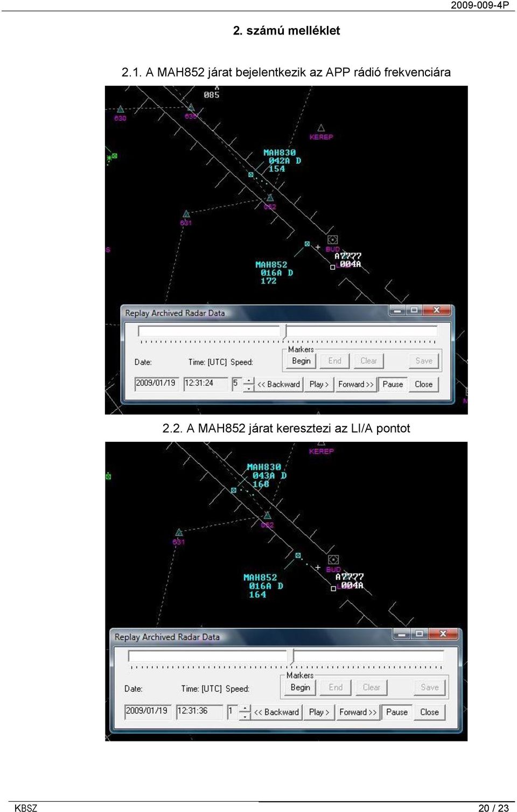517x812 pixels.
Task: Set Begin marker in the 12:31:36 replay dialog
Action: pyautogui.click(x=300, y=688)
